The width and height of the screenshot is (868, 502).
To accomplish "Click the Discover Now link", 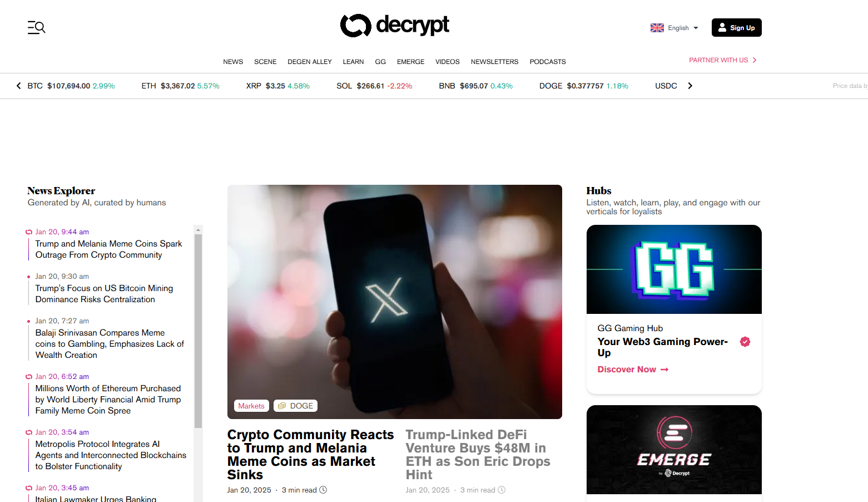I will (x=633, y=370).
